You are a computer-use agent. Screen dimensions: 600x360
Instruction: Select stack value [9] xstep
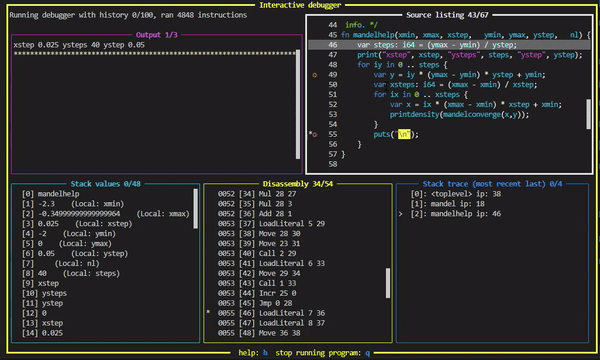[x=40, y=283]
